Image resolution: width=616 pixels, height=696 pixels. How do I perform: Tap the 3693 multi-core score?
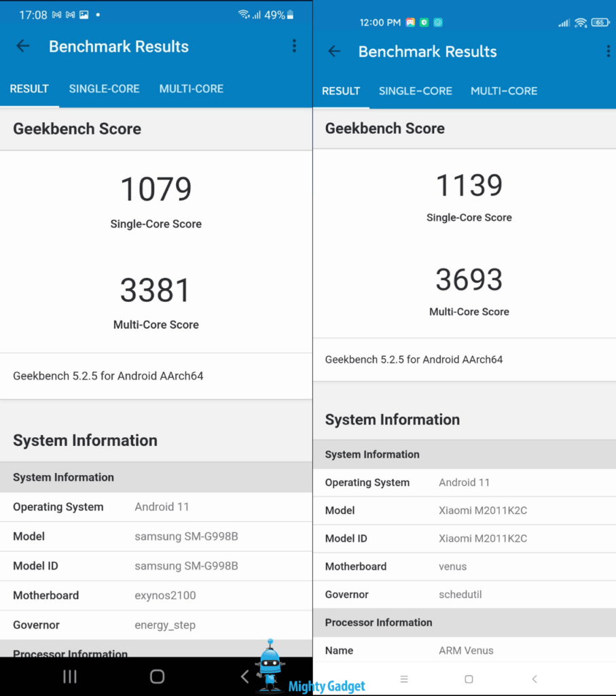(x=469, y=280)
